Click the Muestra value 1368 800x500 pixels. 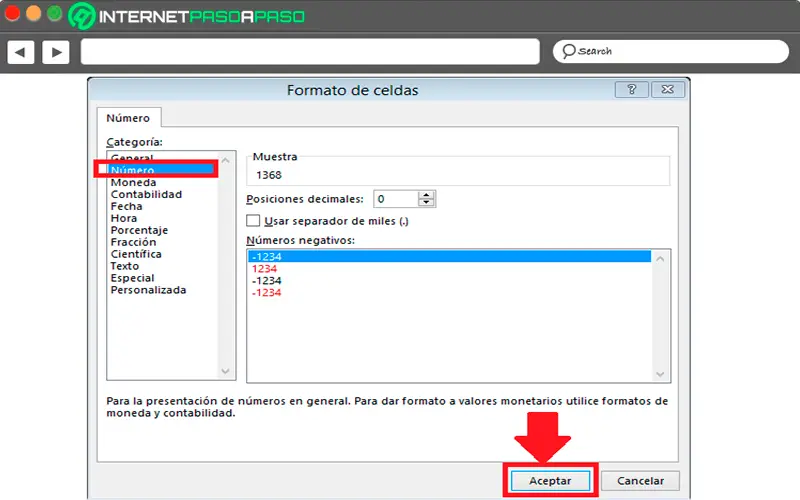pos(269,175)
